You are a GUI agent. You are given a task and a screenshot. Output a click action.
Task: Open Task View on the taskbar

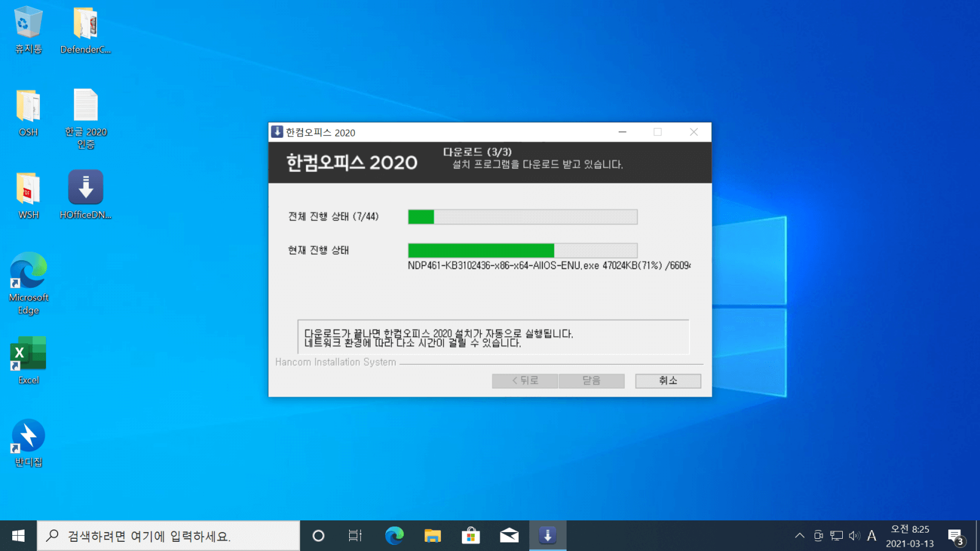click(355, 536)
